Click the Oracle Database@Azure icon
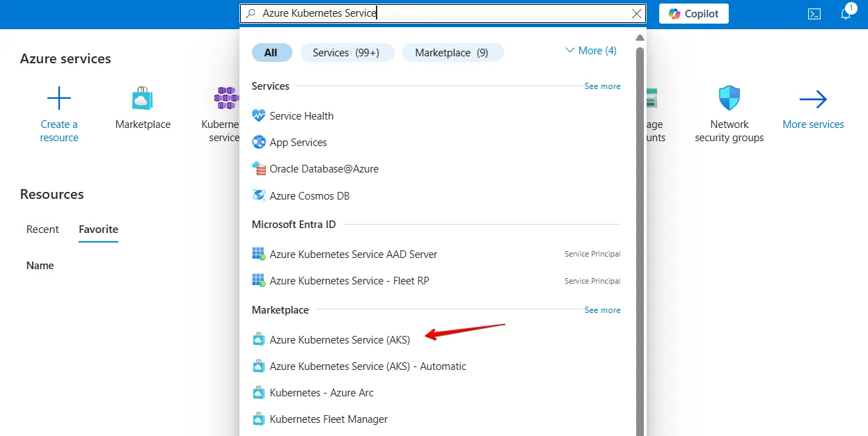 click(259, 169)
